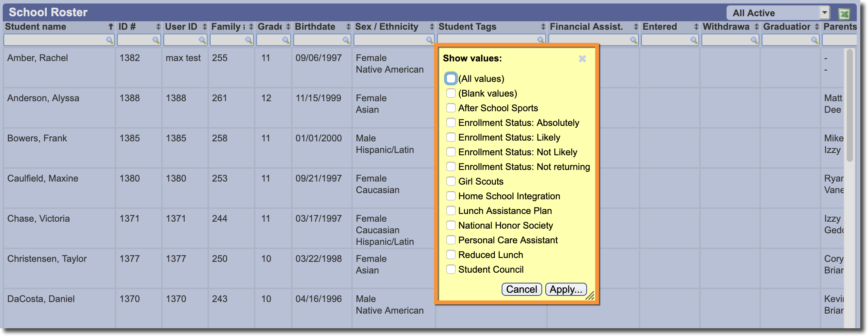
Task: Sort by Student name using arrow icon
Action: tap(111, 27)
